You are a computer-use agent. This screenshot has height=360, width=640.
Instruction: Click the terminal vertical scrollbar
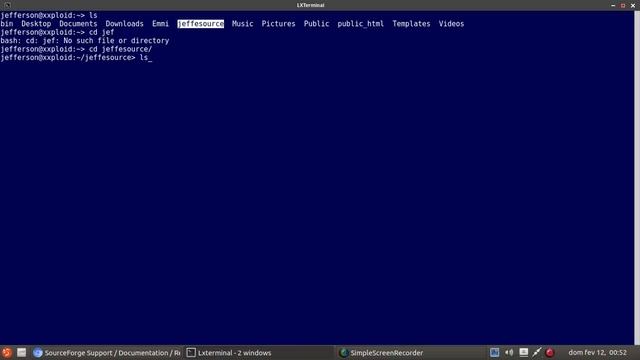(637, 178)
